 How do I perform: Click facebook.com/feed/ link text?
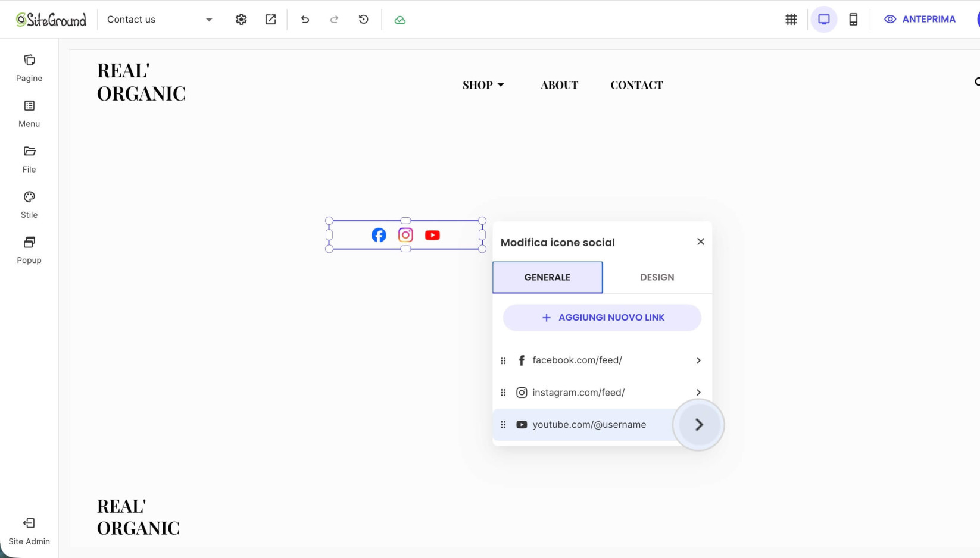(x=577, y=360)
